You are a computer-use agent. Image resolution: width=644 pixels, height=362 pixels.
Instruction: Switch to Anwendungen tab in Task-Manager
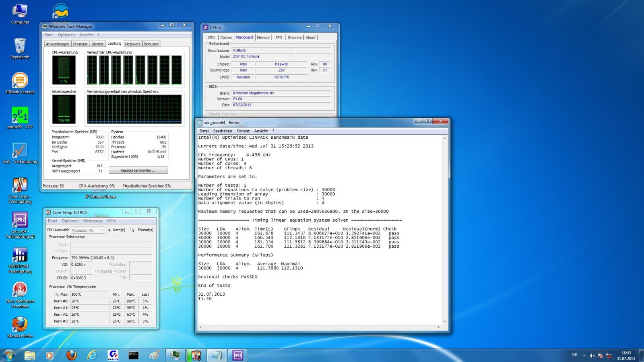[58, 44]
